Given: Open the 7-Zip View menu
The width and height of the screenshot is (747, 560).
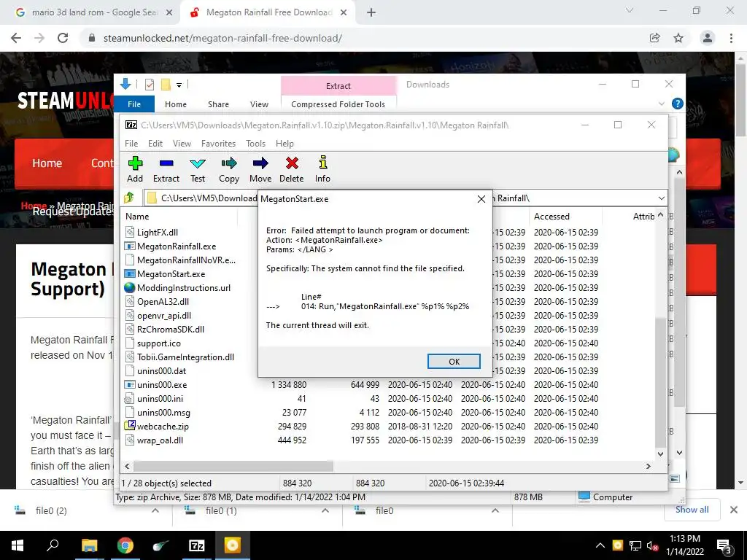Looking at the screenshot, I should [182, 144].
